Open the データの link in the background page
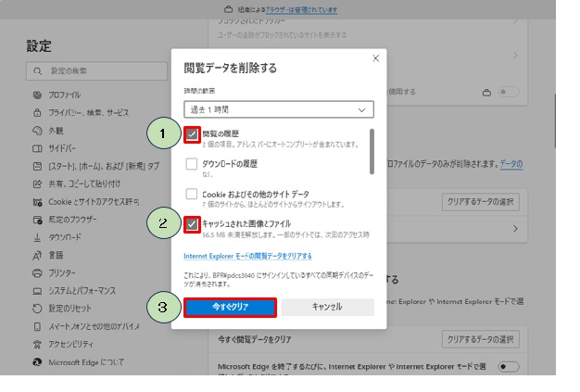 (511, 164)
